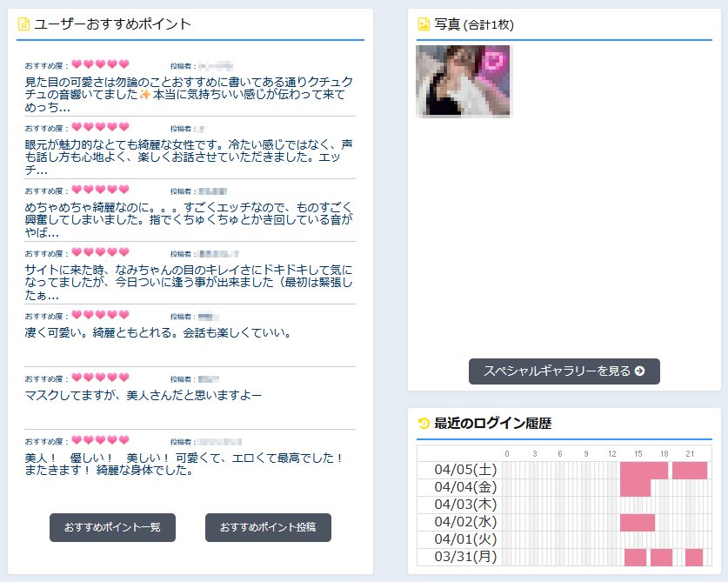Open the おすすめポイント一覧 list
This screenshot has height=582, width=728.
tap(113, 527)
